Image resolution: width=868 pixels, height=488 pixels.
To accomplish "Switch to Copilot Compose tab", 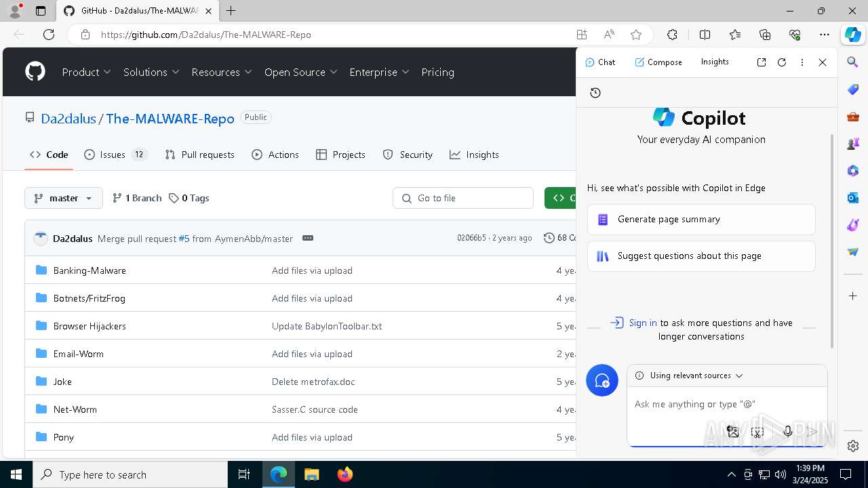I will 658,62.
